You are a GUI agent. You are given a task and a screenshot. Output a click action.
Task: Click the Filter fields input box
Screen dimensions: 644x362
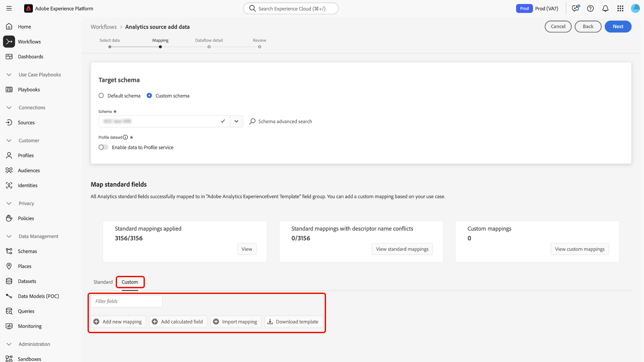click(x=126, y=301)
